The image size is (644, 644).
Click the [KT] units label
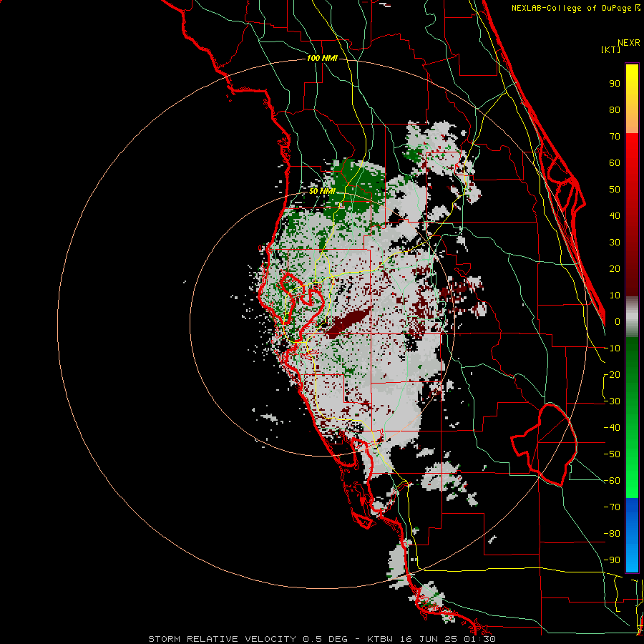[611, 49]
